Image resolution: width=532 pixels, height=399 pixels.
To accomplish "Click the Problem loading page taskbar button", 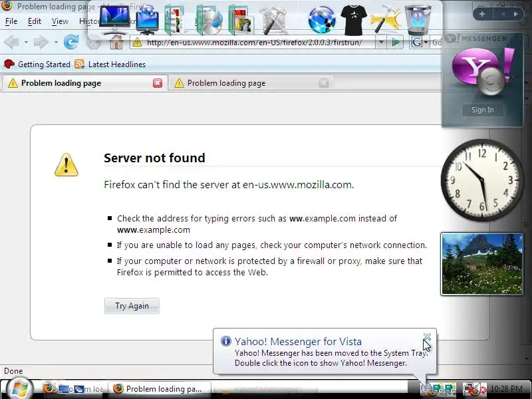I will [x=160, y=389].
